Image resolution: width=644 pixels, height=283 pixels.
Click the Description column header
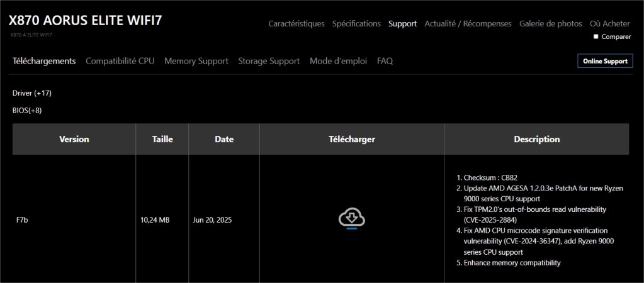tap(536, 139)
